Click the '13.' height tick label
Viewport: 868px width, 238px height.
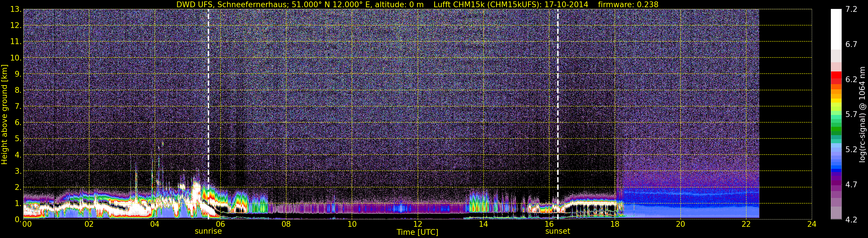[16, 10]
